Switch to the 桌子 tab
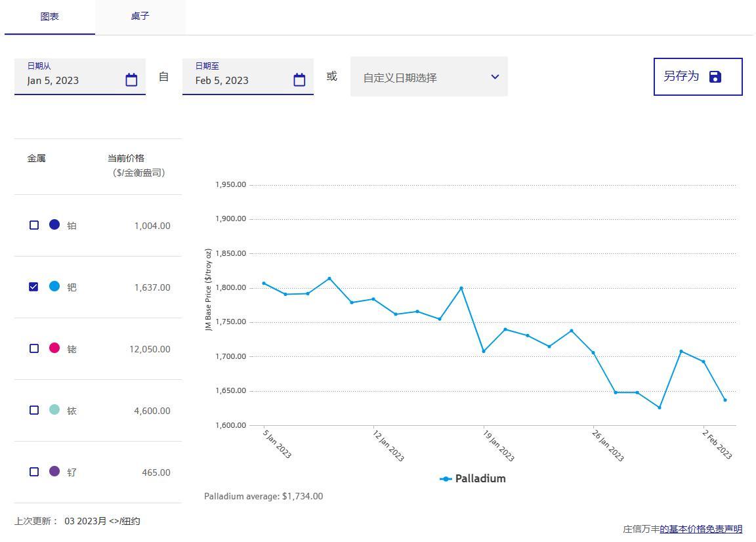Image resolution: width=756 pixels, height=542 pixels. coord(140,16)
